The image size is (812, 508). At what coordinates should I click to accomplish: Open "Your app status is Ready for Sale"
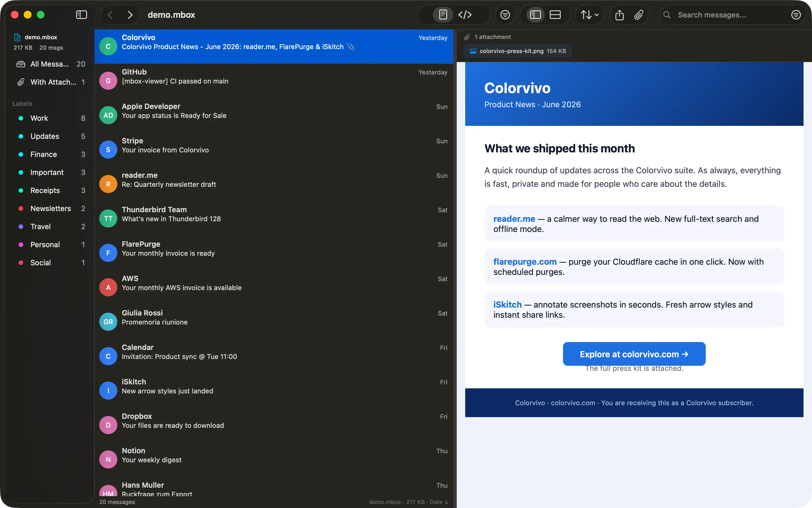tap(274, 115)
